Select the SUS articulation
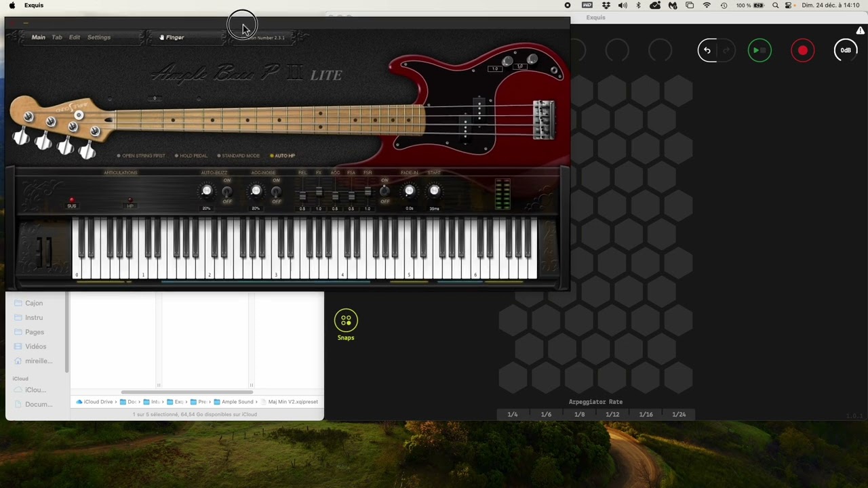This screenshot has width=868, height=488. point(72,203)
